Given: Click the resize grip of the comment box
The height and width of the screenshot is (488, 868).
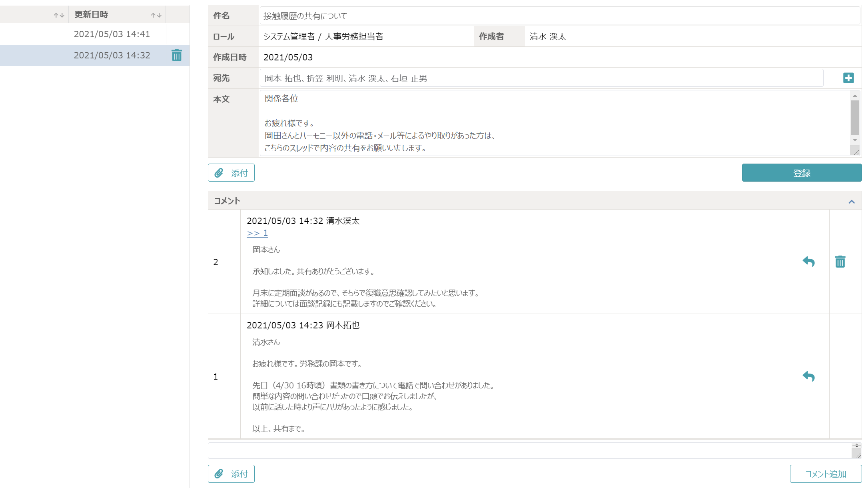Looking at the screenshot, I should point(858,455).
